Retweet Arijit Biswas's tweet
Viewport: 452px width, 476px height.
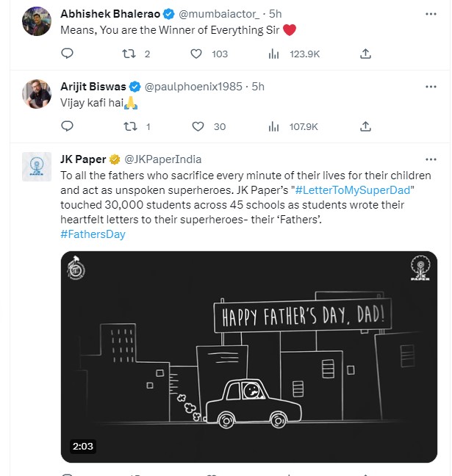(x=131, y=126)
